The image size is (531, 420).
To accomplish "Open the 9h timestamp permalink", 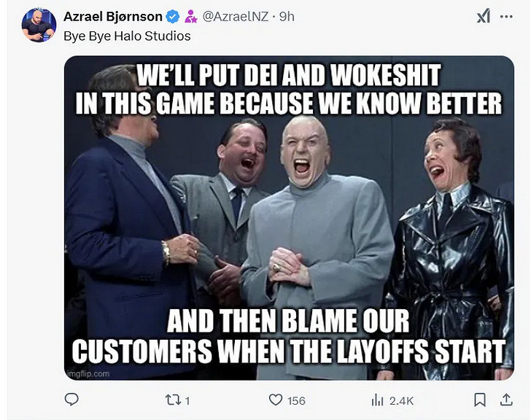I will [x=287, y=16].
